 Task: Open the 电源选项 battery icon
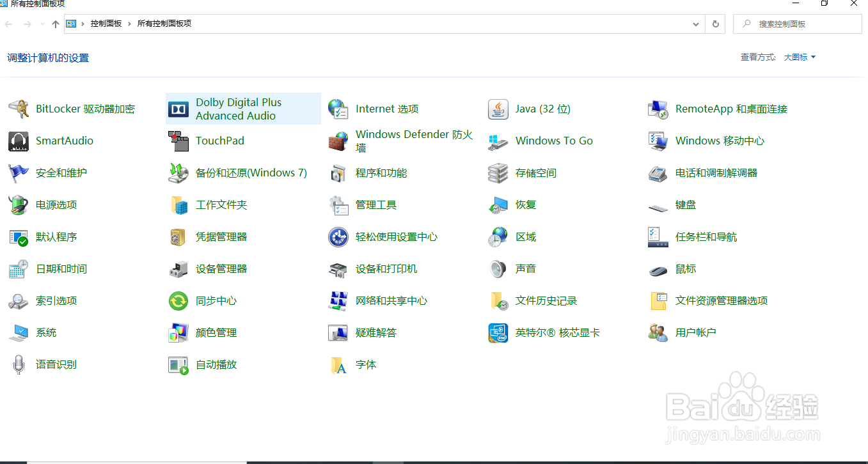[19, 205]
